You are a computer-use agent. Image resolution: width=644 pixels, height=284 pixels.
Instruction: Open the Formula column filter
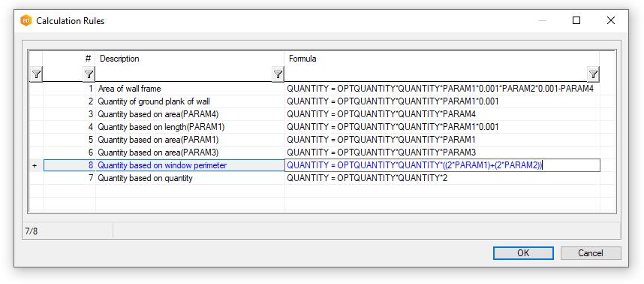(x=593, y=74)
